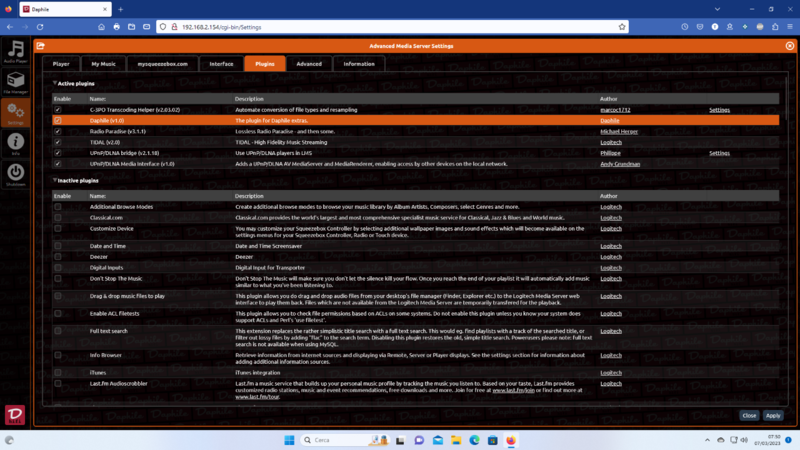
Task: Open the Advanced tab
Action: click(x=309, y=64)
